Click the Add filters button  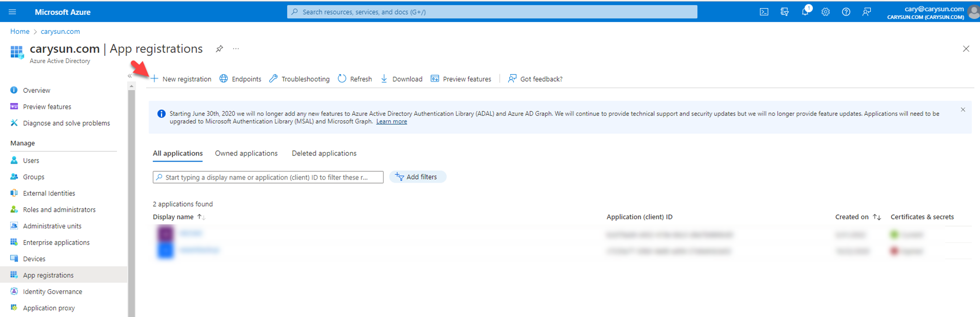point(417,177)
